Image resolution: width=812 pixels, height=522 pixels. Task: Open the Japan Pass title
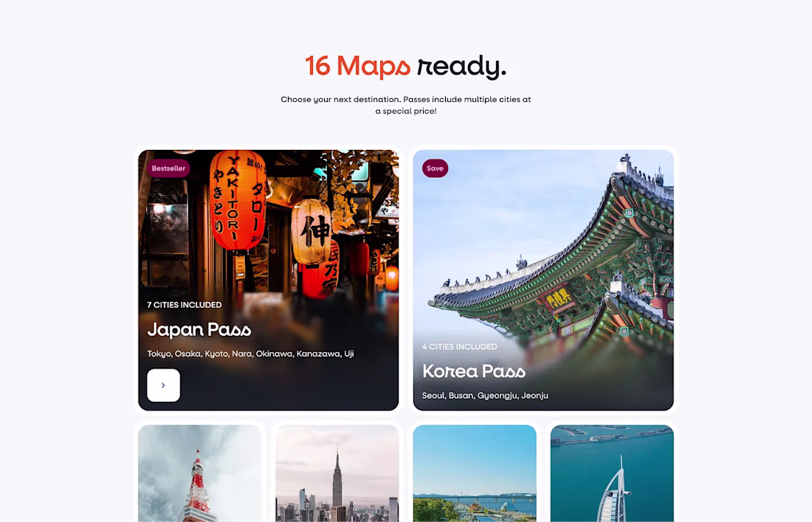click(199, 330)
